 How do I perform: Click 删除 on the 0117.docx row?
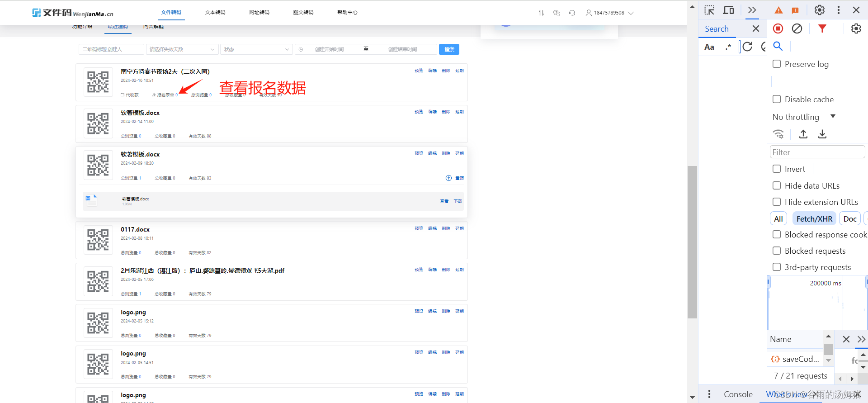[x=446, y=228]
